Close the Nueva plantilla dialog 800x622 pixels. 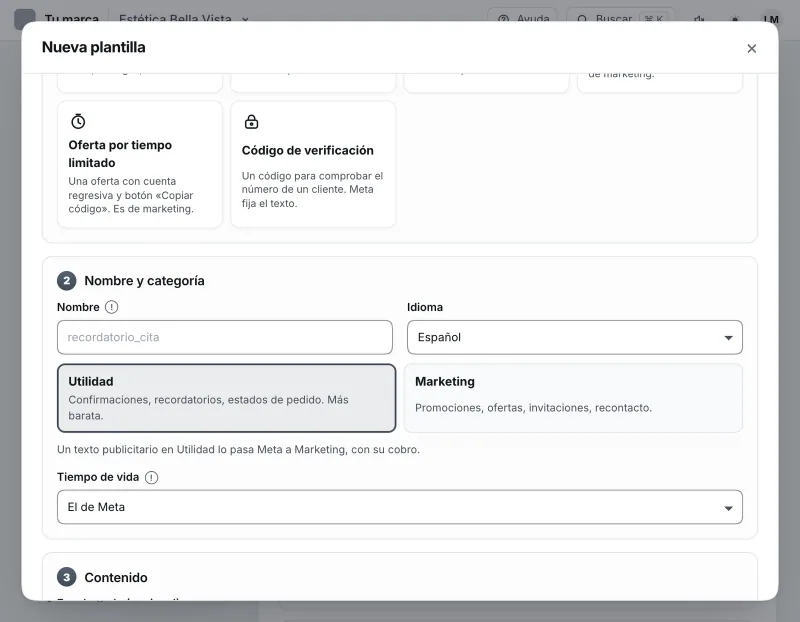[752, 48]
